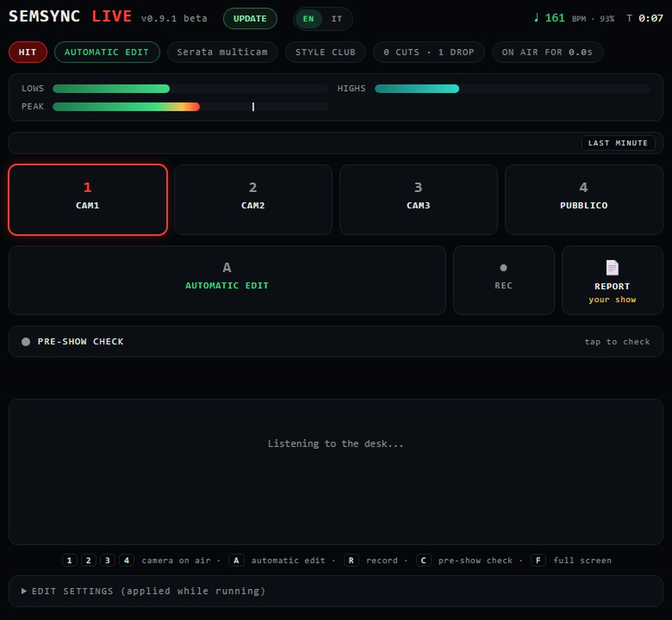Image resolution: width=672 pixels, height=620 pixels.
Task: Click the SEMSYNC LIVE title
Action: pyautogui.click(x=71, y=16)
